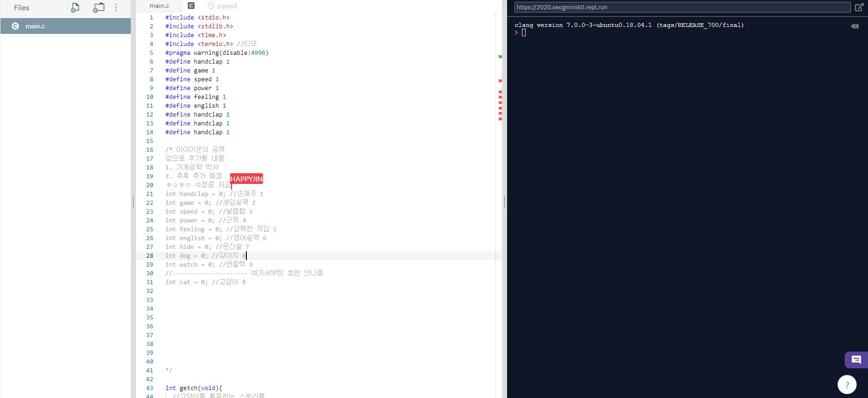Screen dimensions: 868x398
Task: Click line number 28 in the gutter
Action: point(149,255)
